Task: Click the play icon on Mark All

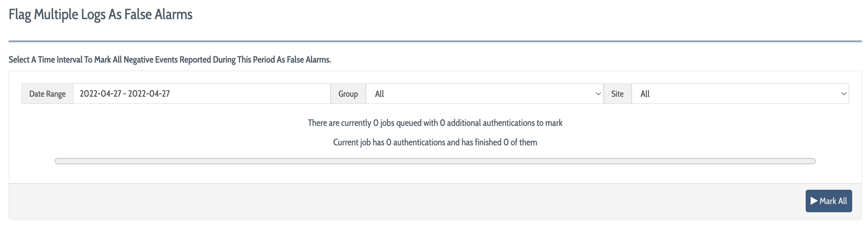Action: [814, 201]
